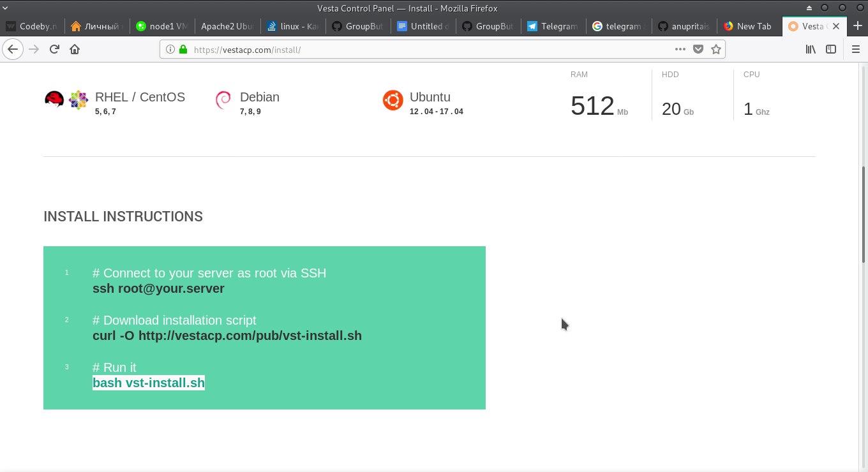Click the RHEL / CentOS heading
This screenshot has width=868, height=472.
pos(140,97)
